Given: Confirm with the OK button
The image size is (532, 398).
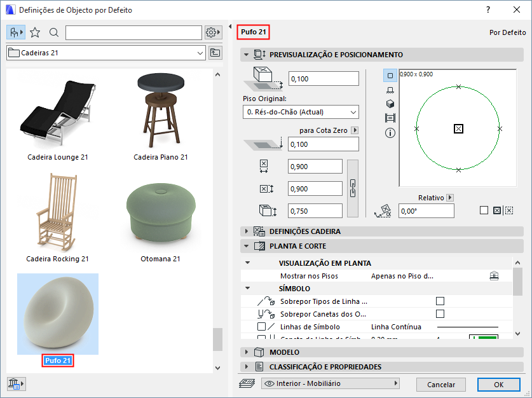Looking at the screenshot, I should pos(498,385).
